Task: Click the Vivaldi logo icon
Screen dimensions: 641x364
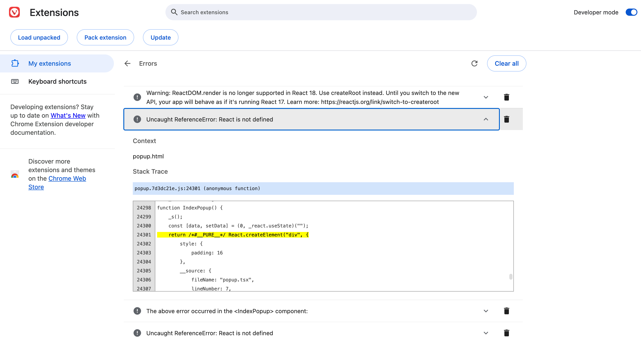Action: click(x=14, y=12)
